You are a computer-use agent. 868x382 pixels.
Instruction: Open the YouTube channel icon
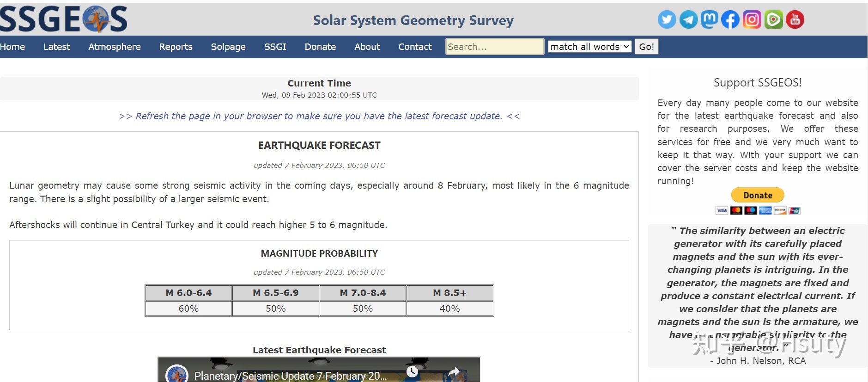pos(795,19)
